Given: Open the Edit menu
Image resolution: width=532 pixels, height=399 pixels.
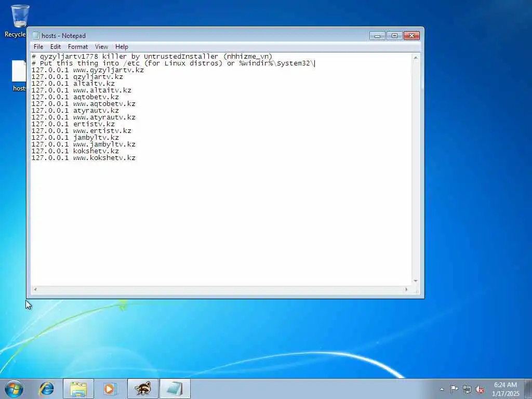Looking at the screenshot, I should coord(55,47).
